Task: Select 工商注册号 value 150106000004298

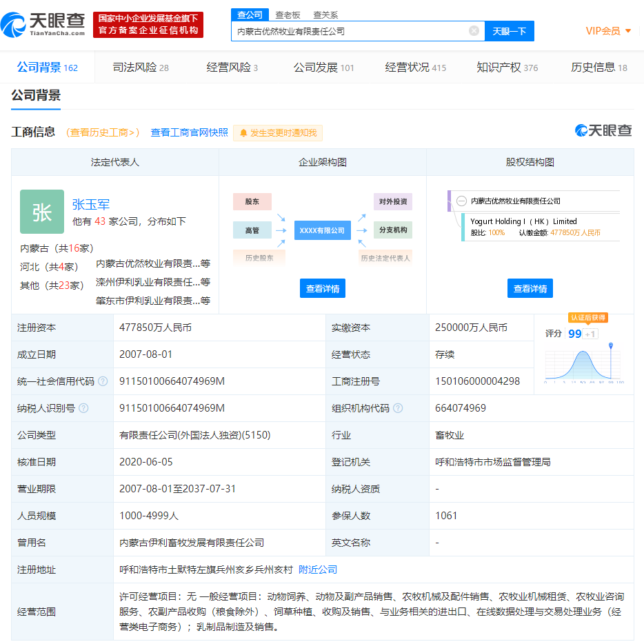Action: [x=477, y=381]
